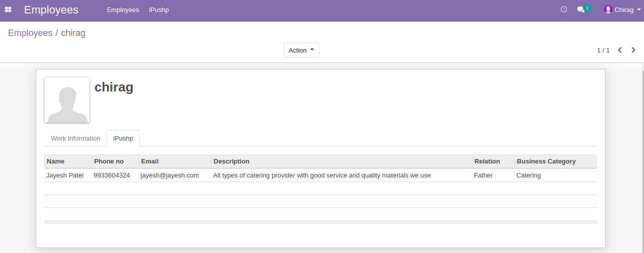Open Employees menu in top bar
Image resolution: width=644 pixels, height=253 pixels.
(x=123, y=10)
